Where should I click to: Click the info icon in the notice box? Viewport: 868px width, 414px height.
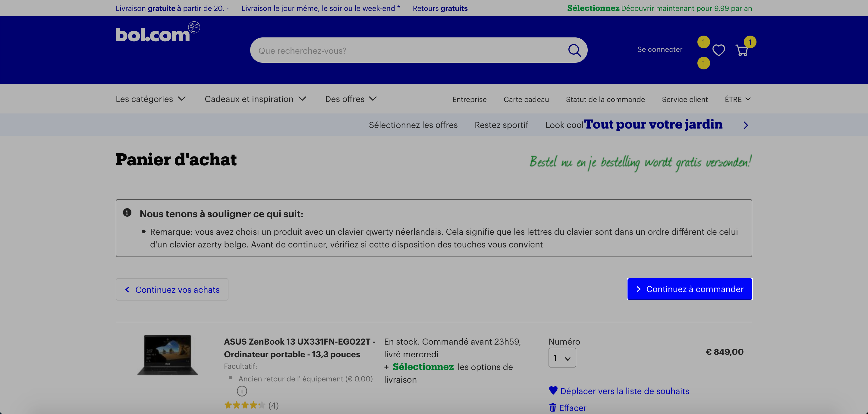click(x=127, y=212)
